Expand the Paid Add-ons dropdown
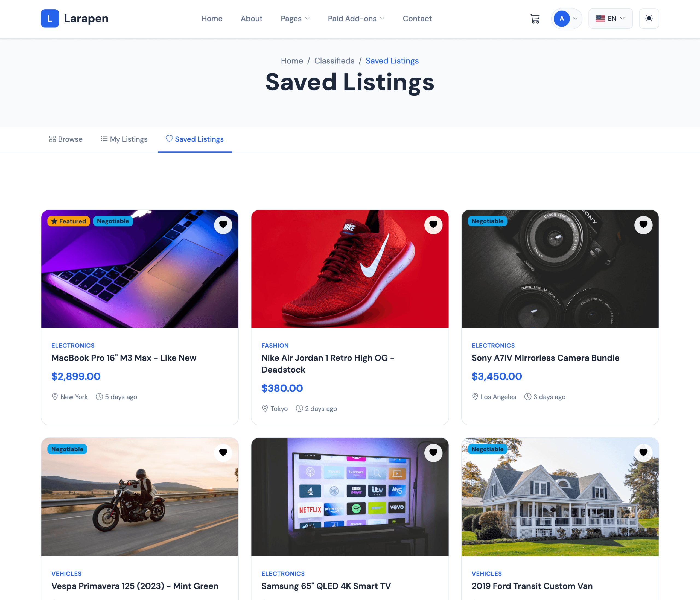Screen dimensions: 700x600 tap(356, 19)
